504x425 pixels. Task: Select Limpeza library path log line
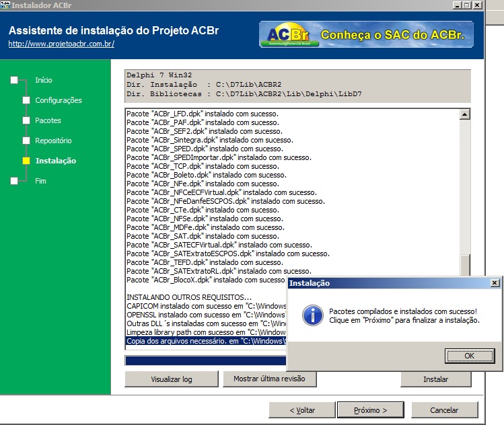point(206,332)
